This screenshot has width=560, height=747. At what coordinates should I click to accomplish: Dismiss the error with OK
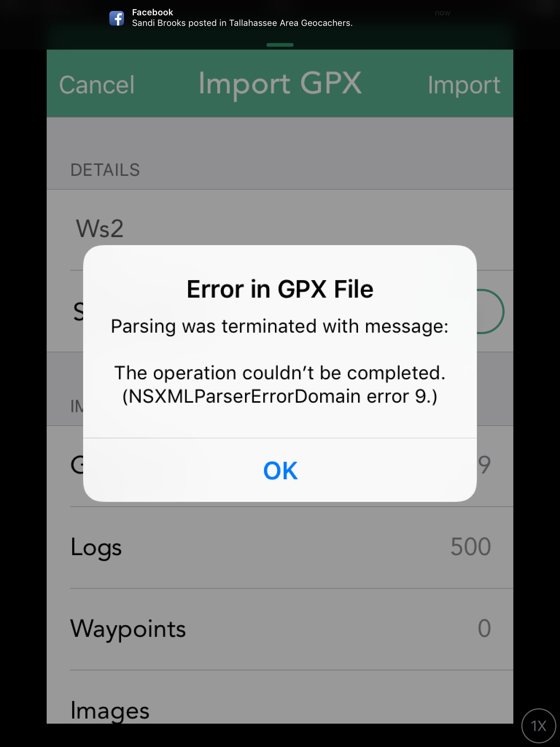280,470
